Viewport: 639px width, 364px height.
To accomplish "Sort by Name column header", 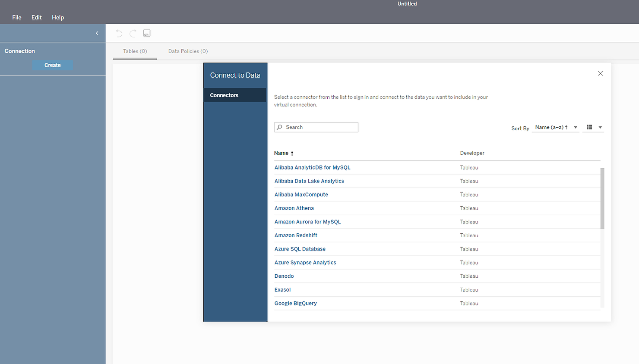I will (x=284, y=153).
